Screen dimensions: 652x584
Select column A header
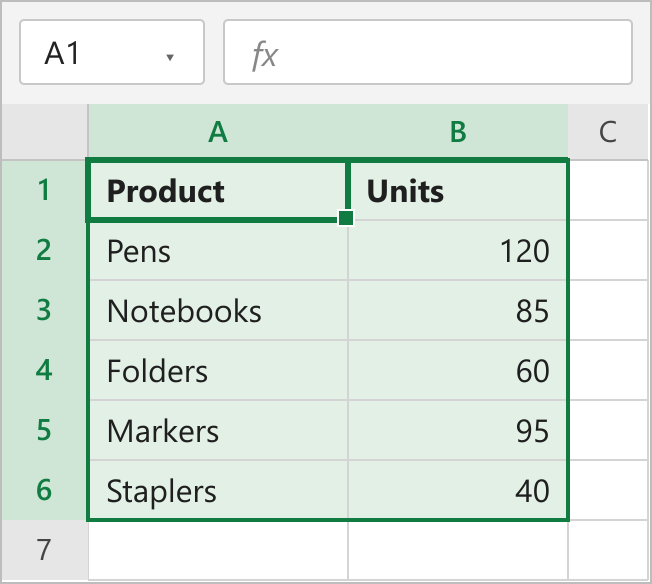[218, 131]
